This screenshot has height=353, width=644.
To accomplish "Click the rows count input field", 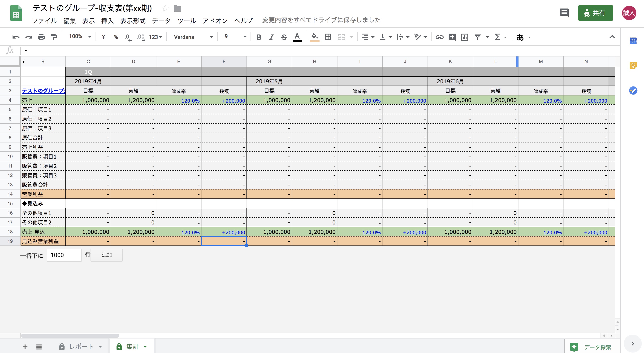I will 64,255.
